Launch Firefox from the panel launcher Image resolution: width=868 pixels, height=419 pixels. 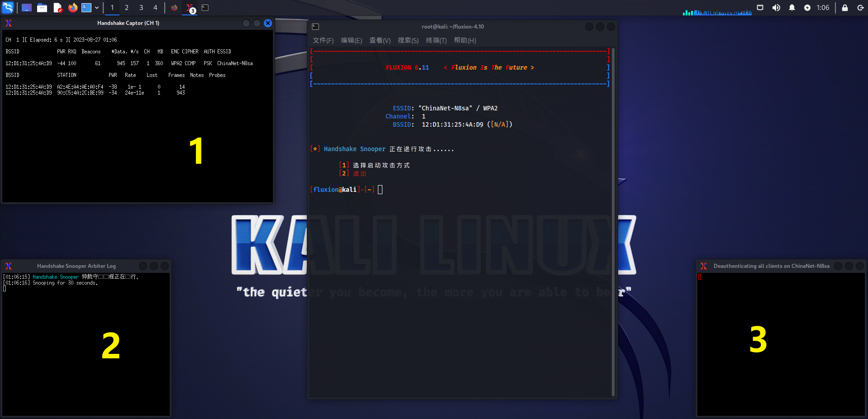72,8
